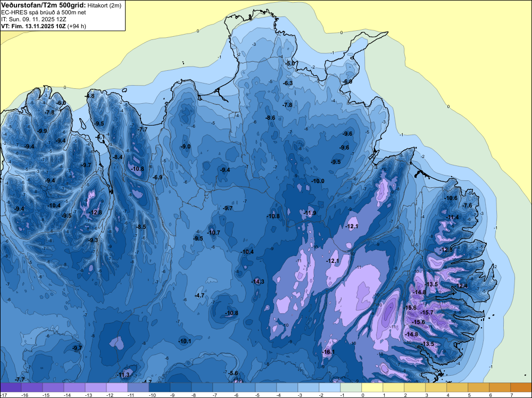Image resolution: width=532 pixels, height=398 pixels.
Task: Select the -10.1 temperature value
Action: (x=185, y=341)
